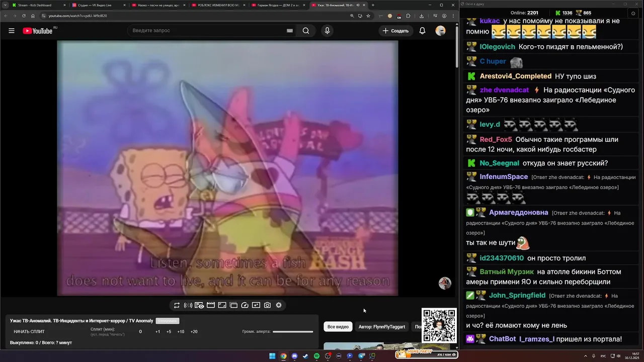The width and height of the screenshot is (644, 362).
Task: Reload the page in Chrome
Action: (x=24, y=16)
